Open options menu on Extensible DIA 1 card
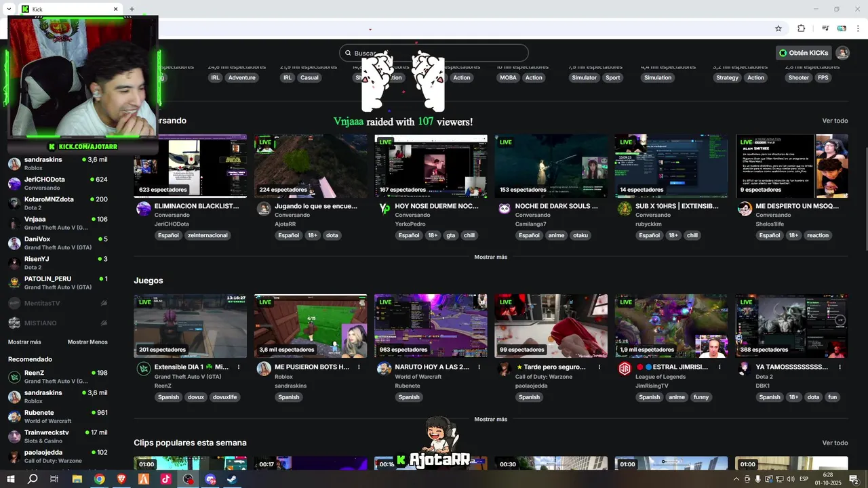Viewport: 868px width, 488px height. click(239, 367)
